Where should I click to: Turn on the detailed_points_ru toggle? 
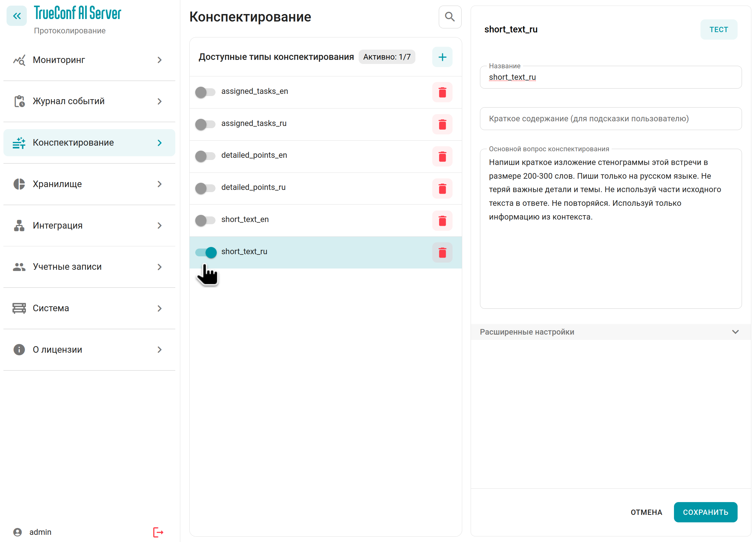click(206, 188)
